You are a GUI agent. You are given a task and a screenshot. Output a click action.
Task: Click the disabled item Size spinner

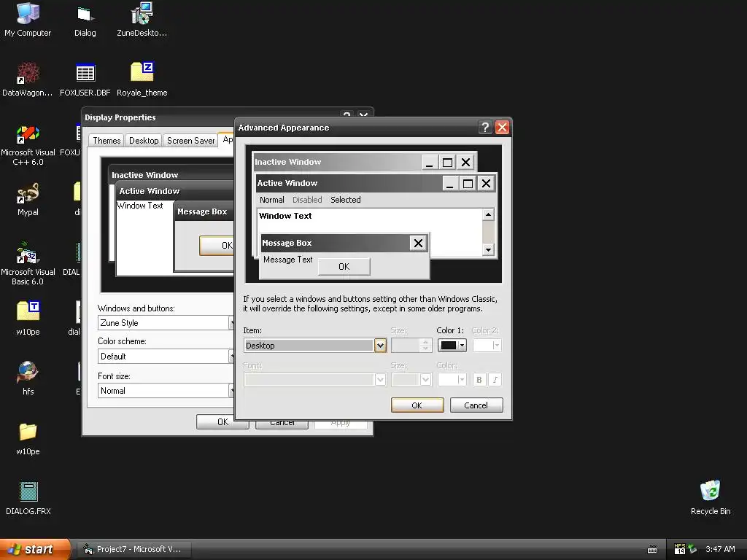(x=411, y=345)
